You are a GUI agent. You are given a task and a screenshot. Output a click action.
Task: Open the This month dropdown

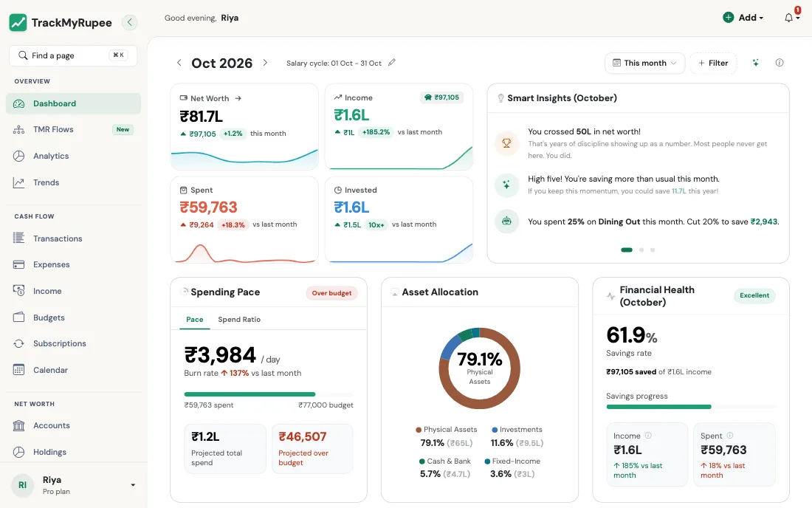coord(644,63)
